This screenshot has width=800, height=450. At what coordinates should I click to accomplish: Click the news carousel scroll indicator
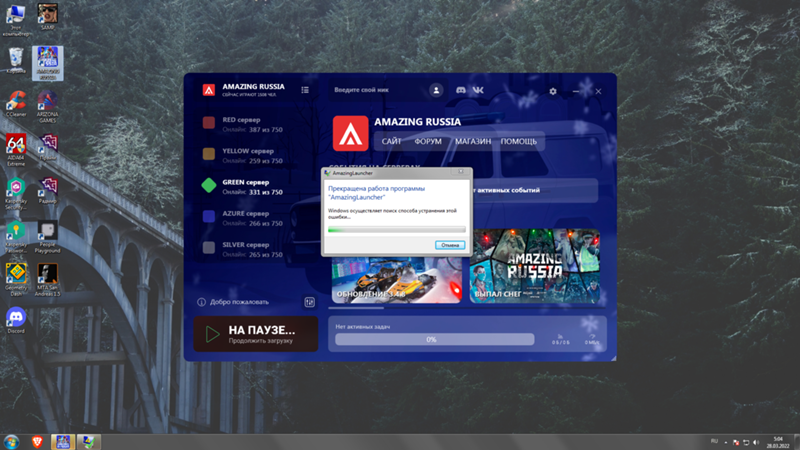[356, 308]
